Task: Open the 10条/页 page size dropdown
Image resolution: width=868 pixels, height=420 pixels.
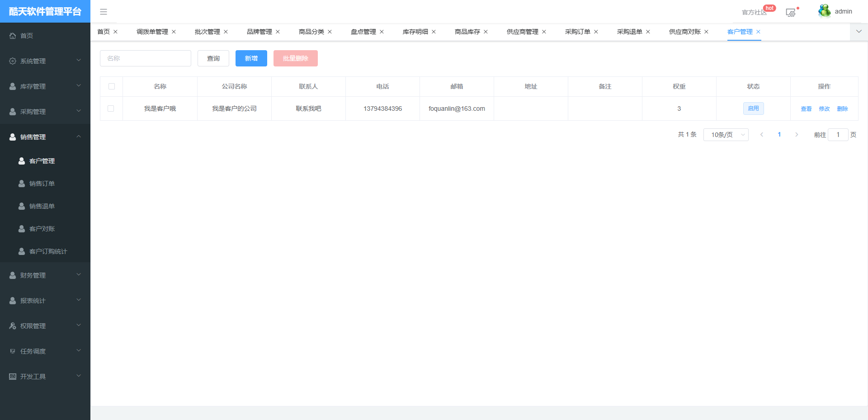Action: (x=726, y=134)
